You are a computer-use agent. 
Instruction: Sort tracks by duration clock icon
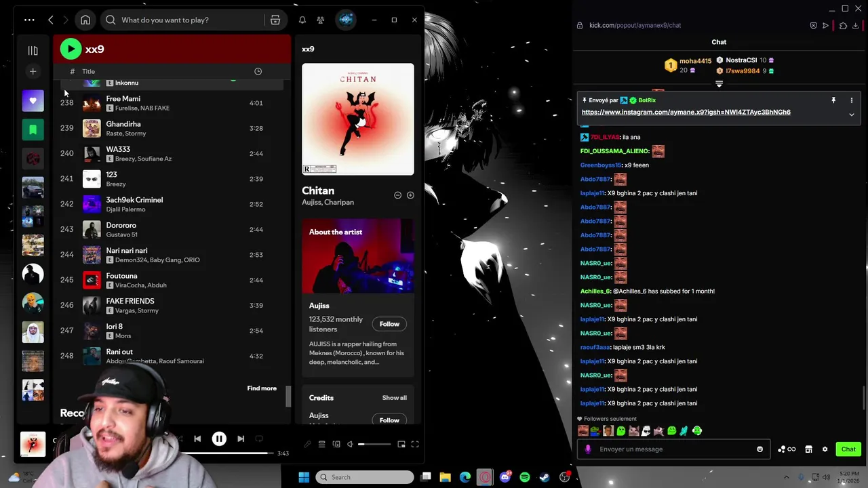(x=258, y=71)
